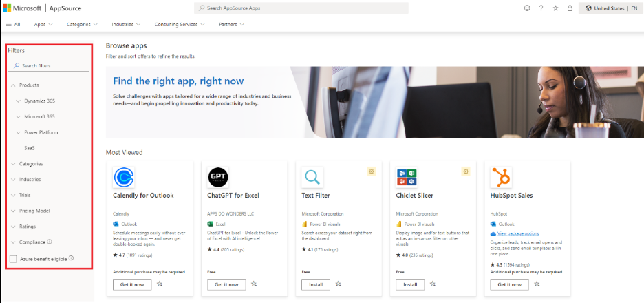The height and width of the screenshot is (303, 644).
Task: Open the HubSpot Sales title
Action: pos(511,196)
